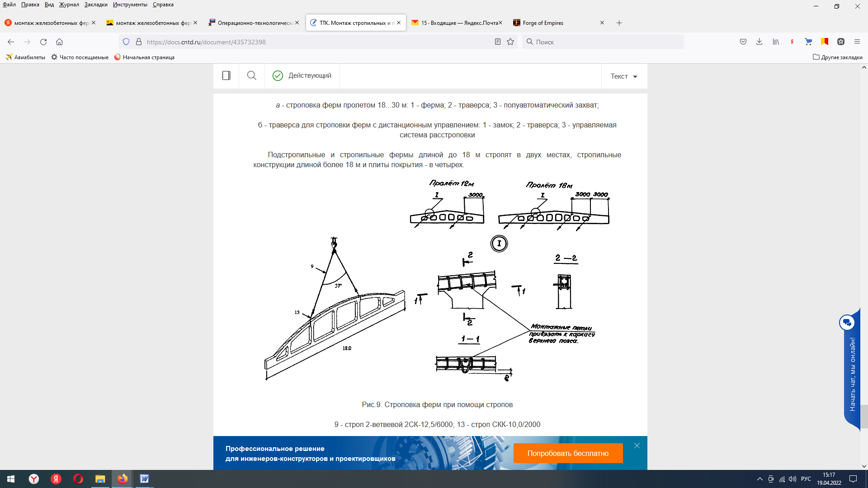
Task: Open a new browser tab
Action: 619,23
